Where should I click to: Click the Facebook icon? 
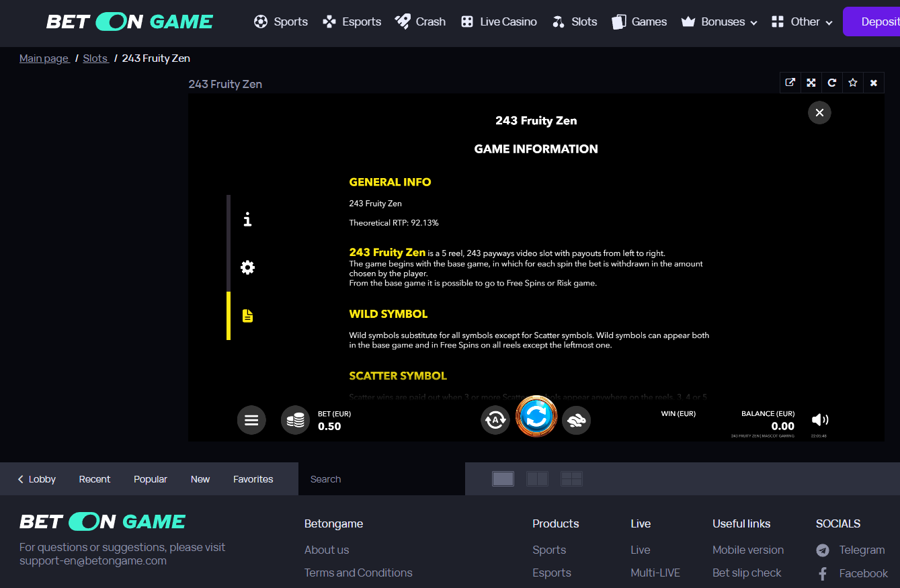click(x=823, y=574)
